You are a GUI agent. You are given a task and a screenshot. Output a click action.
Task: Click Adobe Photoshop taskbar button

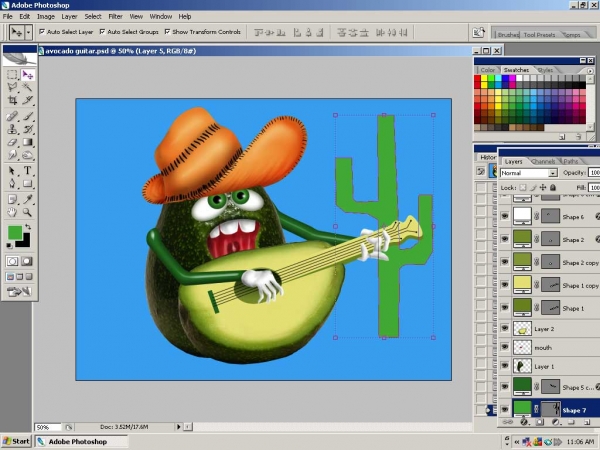pos(81,442)
